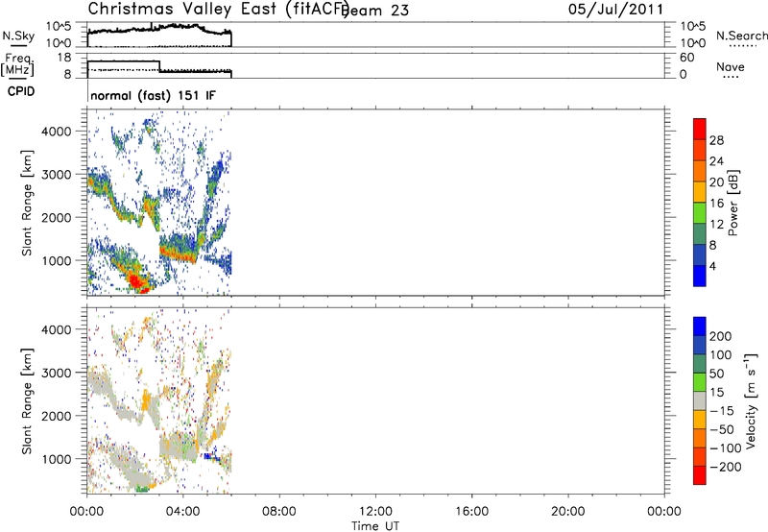This screenshot has height=532, width=768.
Task: Click the '200' tick on Velocity colorbar
Action: coord(721,336)
